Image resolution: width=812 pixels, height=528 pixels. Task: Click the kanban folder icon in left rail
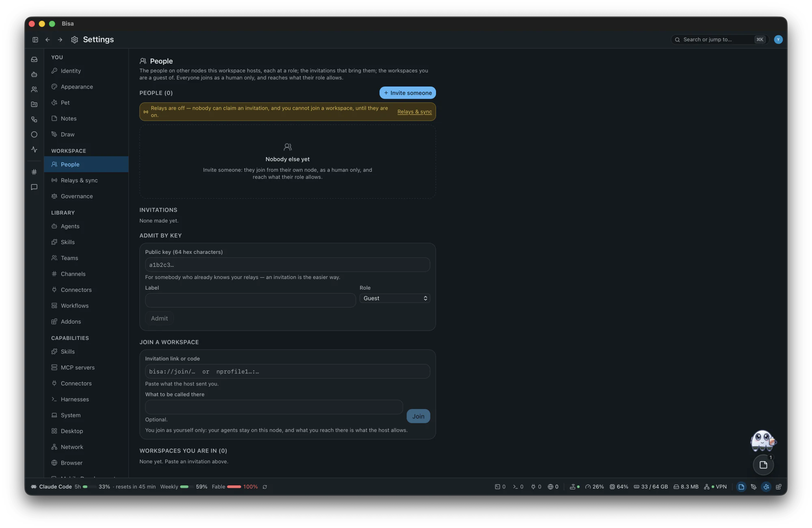coord(34,104)
